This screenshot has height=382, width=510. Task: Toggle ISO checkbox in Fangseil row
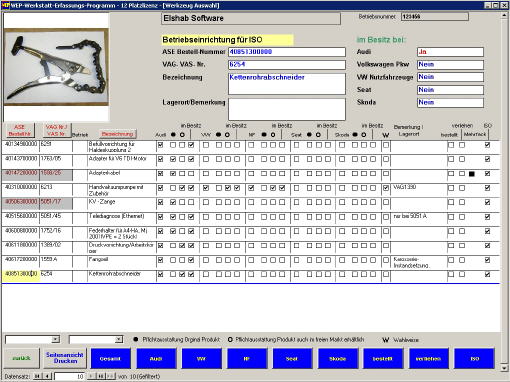(x=487, y=260)
